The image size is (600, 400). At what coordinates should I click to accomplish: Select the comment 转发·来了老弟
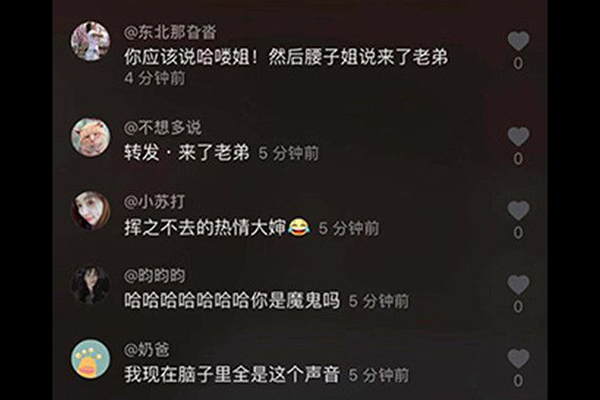point(186,153)
